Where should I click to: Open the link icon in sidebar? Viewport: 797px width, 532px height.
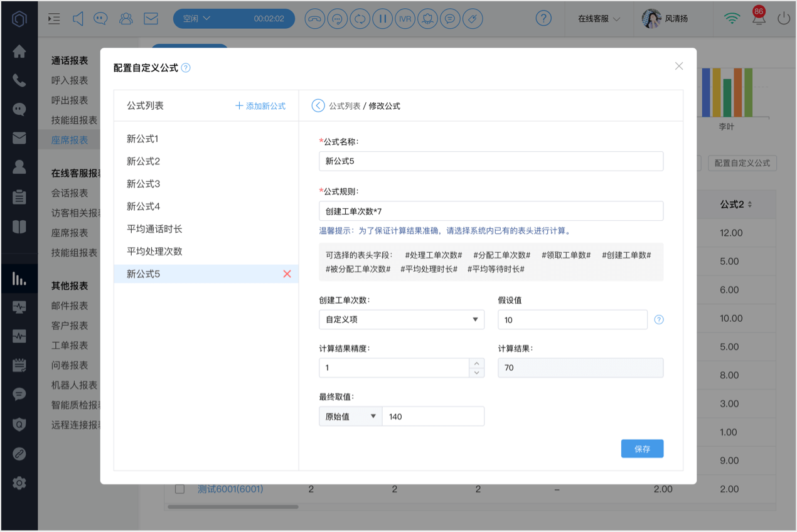[19, 454]
